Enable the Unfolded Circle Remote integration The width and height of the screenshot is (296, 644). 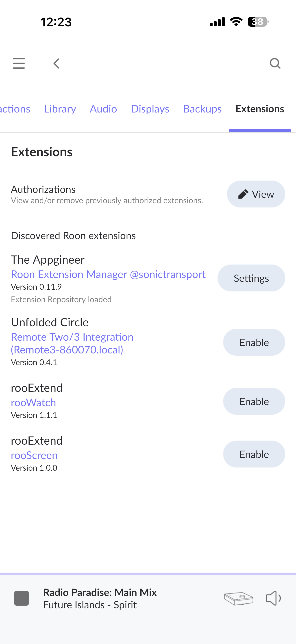click(254, 342)
